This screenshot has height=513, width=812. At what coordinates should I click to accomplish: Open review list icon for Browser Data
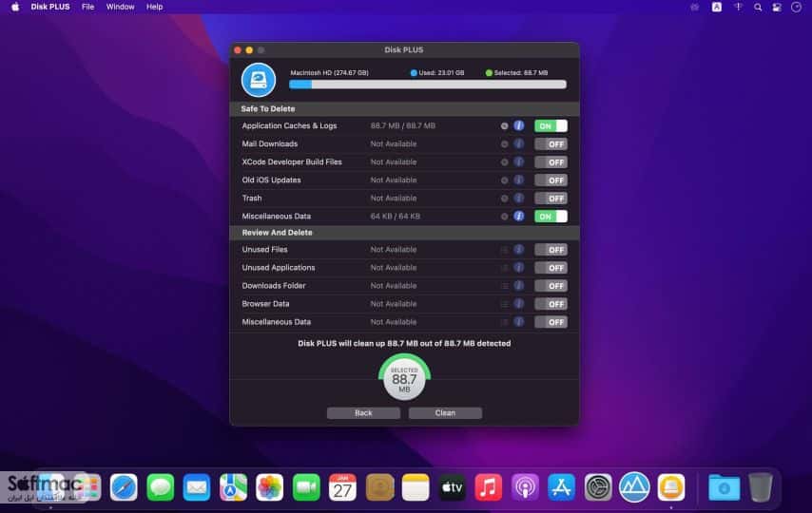[504, 304]
